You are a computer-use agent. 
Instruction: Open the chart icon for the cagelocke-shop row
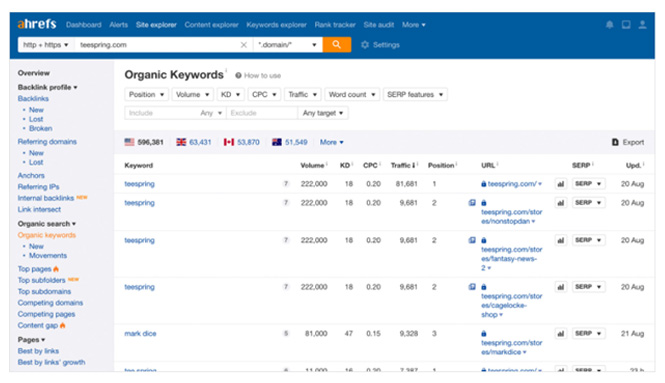click(561, 287)
